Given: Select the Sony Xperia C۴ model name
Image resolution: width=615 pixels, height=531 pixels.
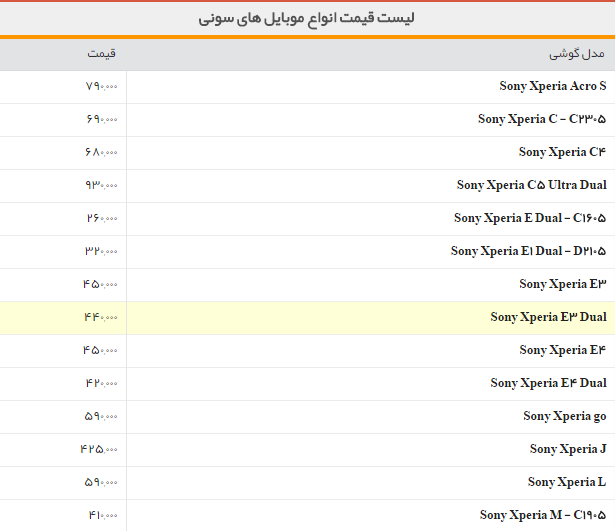Looking at the screenshot, I should 562,152.
